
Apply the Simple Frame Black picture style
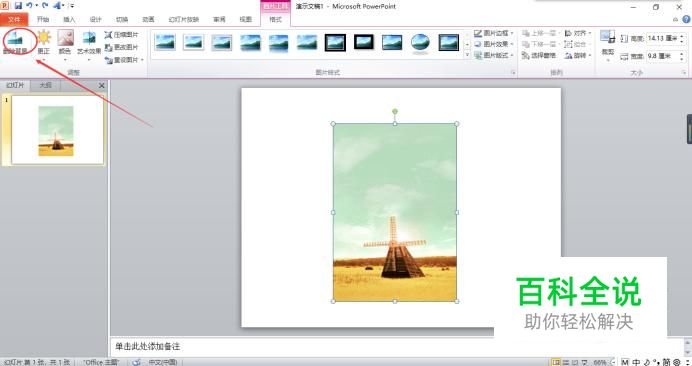tap(392, 42)
